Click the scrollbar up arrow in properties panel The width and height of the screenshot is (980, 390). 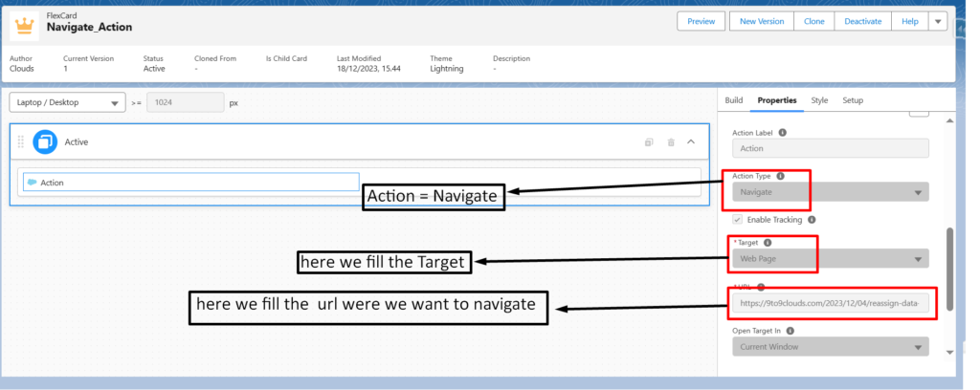tap(950, 120)
